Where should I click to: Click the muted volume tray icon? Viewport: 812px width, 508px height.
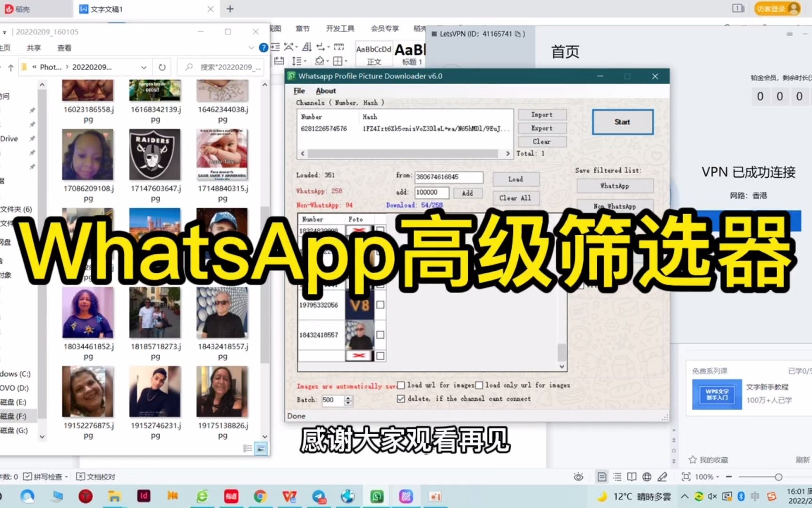712,496
